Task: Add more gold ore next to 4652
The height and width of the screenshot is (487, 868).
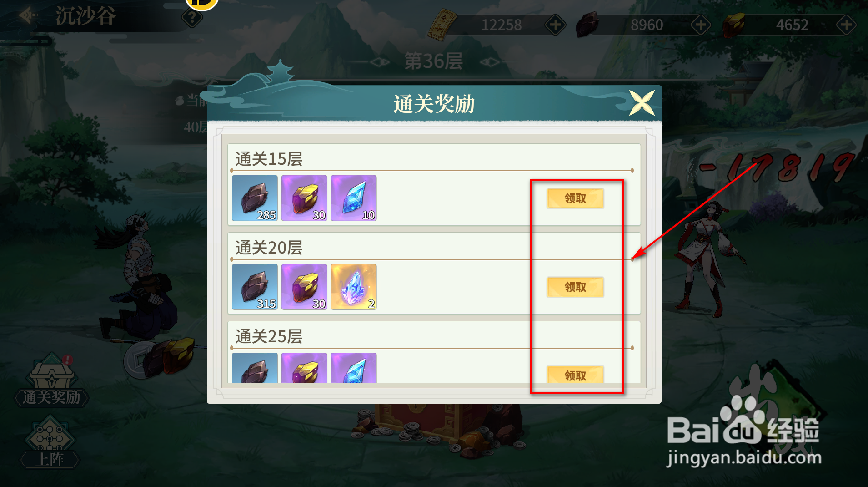Action: tap(846, 25)
